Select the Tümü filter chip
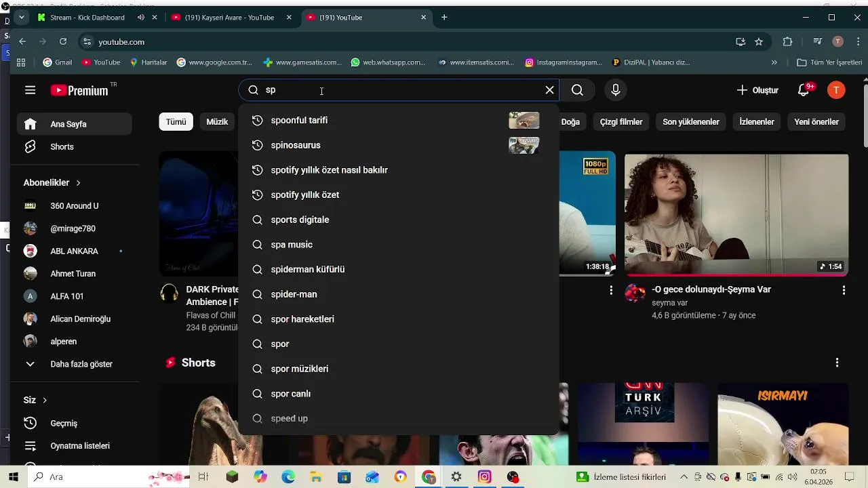 pos(176,122)
